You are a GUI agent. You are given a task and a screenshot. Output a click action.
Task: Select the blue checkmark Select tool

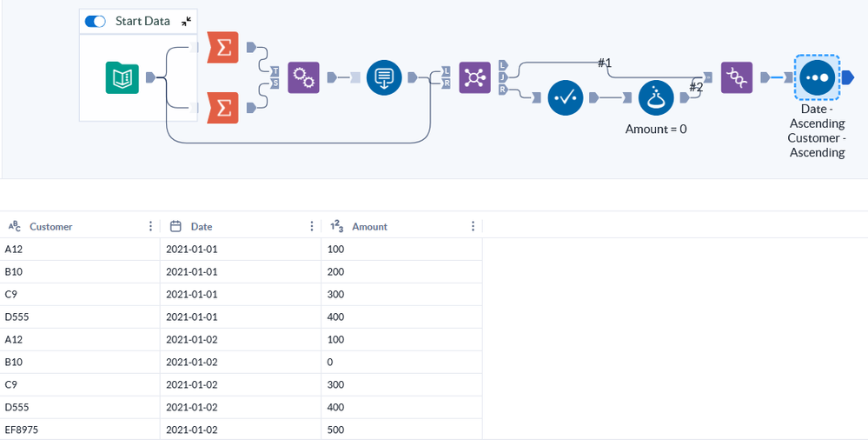(x=564, y=99)
